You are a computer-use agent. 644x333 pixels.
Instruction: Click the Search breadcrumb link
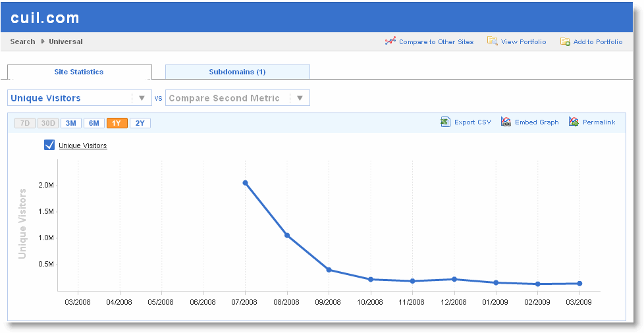point(22,41)
